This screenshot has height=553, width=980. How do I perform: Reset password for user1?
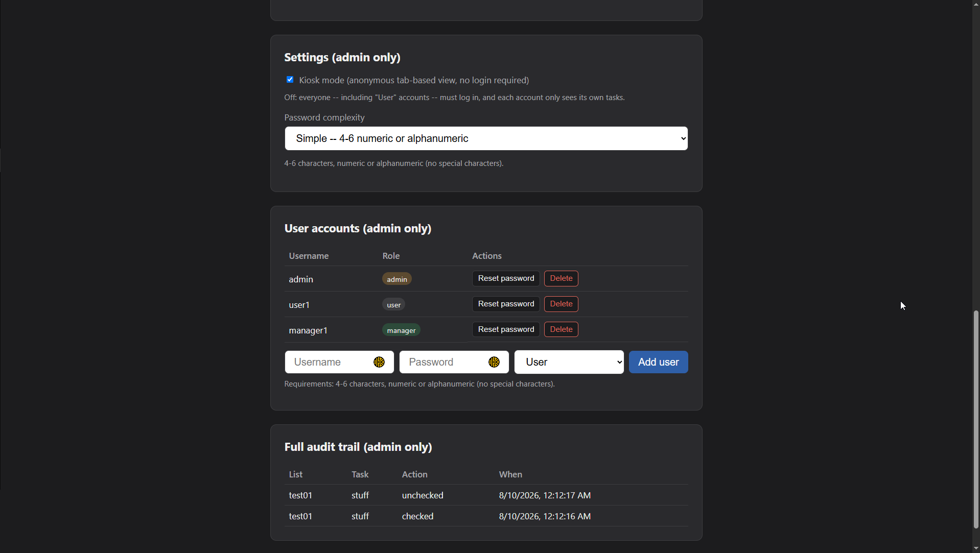click(x=506, y=304)
